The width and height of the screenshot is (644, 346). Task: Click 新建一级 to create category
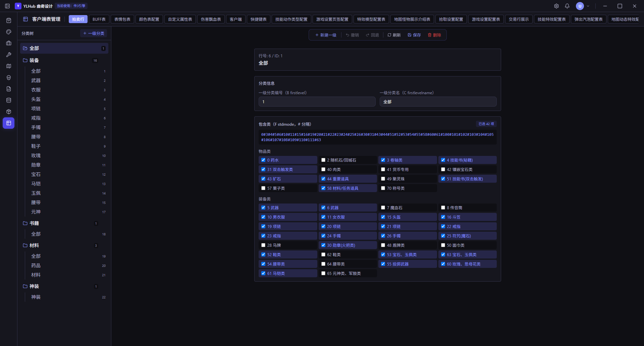tap(326, 35)
